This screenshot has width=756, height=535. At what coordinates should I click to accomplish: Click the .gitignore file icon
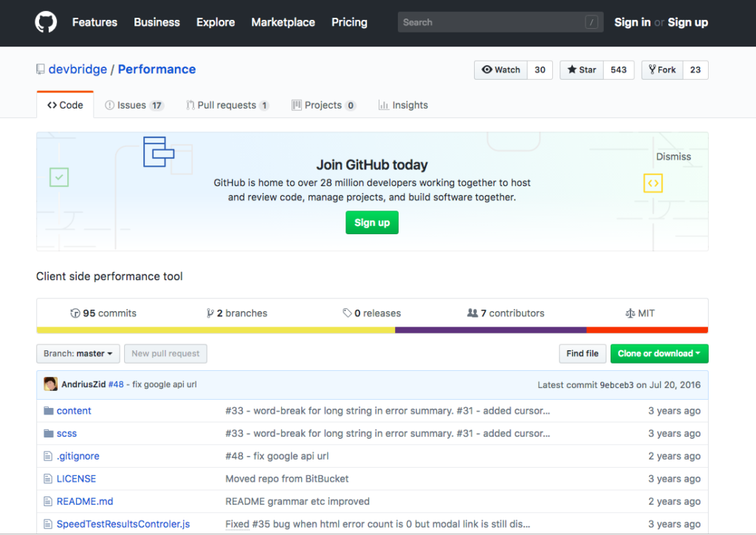pos(48,456)
